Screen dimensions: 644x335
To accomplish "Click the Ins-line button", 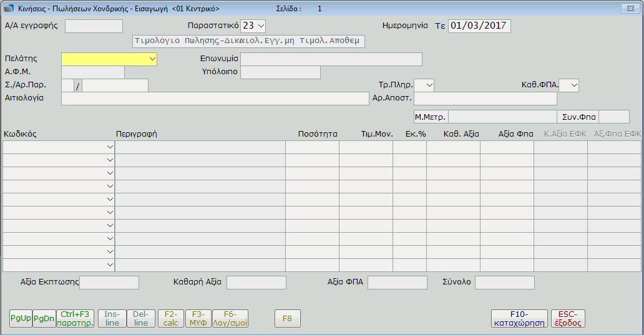I will point(112,318).
